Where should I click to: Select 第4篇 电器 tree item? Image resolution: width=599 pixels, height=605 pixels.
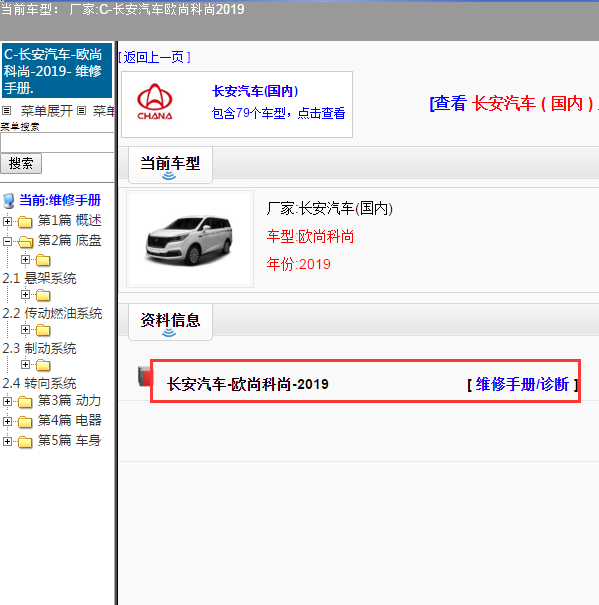click(x=69, y=421)
